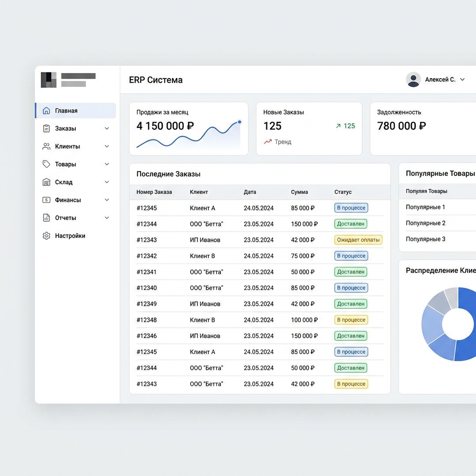
Task: Expand the Заказы menu chevron
Action: (107, 128)
